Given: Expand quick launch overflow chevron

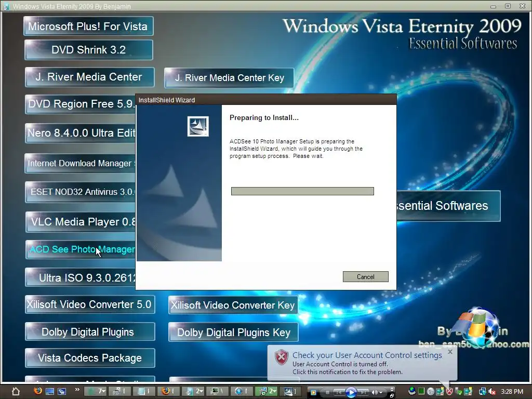Looking at the screenshot, I should tap(77, 390).
